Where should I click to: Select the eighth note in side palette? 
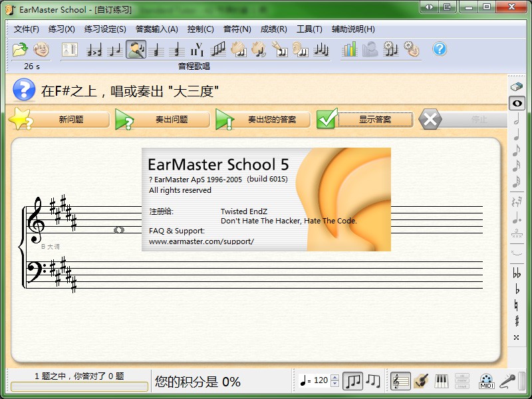tap(517, 150)
